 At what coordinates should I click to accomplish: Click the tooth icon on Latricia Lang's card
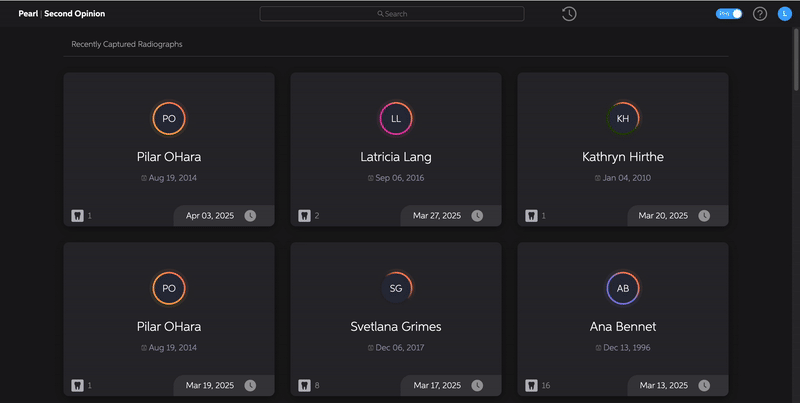(304, 215)
